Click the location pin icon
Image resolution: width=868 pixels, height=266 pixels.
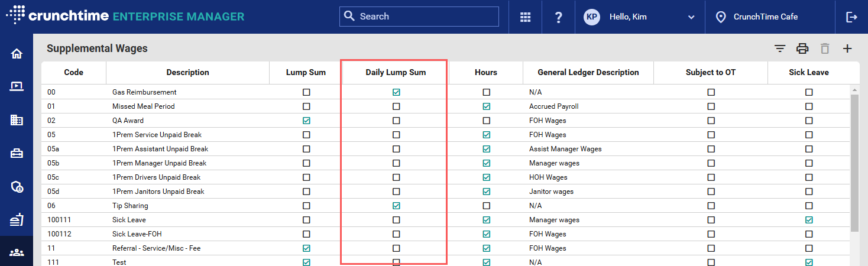coord(721,17)
